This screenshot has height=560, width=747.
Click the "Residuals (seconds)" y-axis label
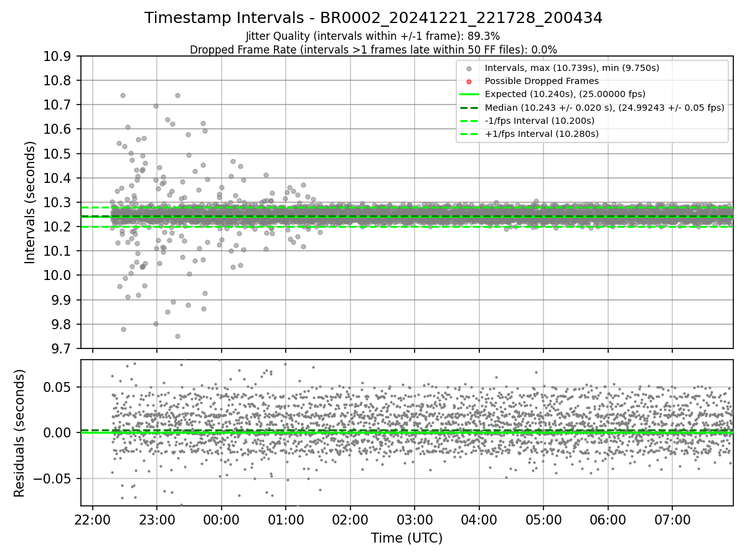point(19,433)
